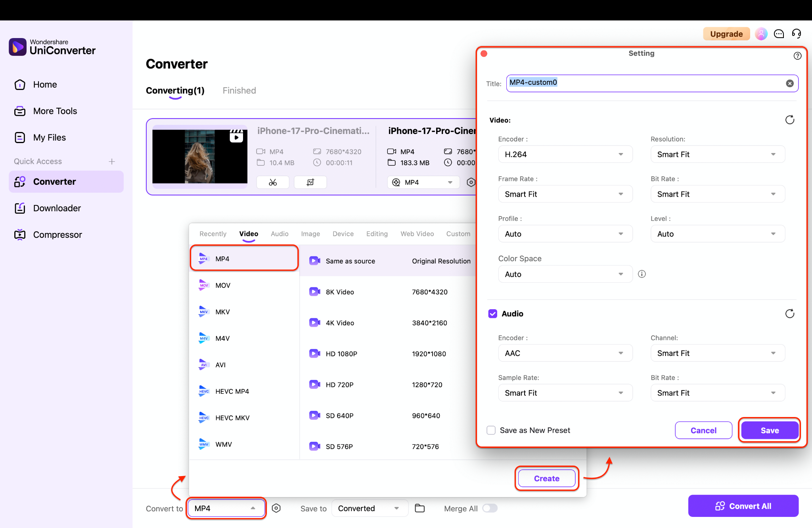The height and width of the screenshot is (528, 812).
Task: Click the Convert All button
Action: tap(743, 506)
